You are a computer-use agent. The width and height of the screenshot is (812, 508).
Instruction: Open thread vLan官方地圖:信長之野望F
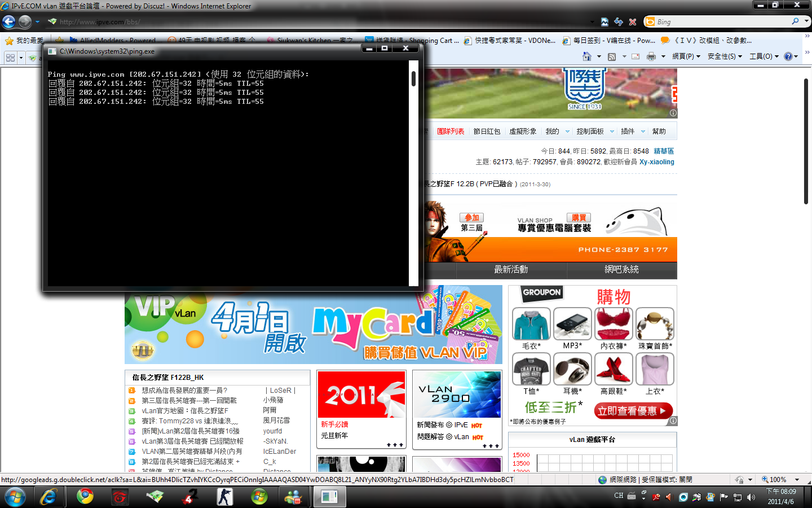click(x=185, y=411)
